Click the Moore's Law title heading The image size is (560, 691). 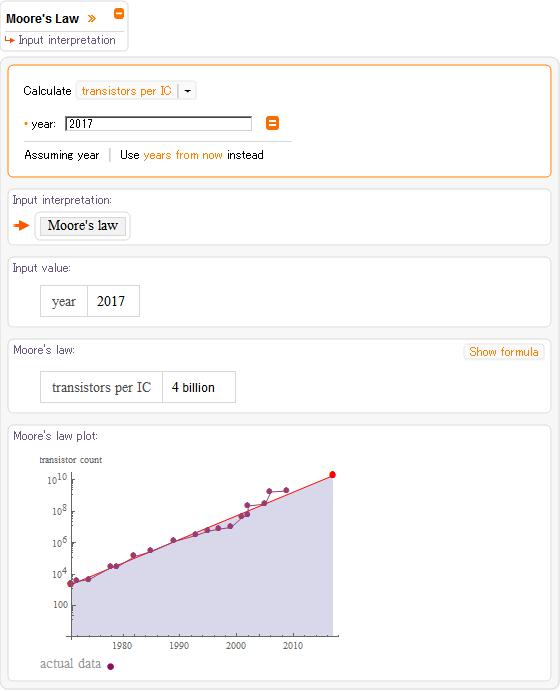click(42, 19)
